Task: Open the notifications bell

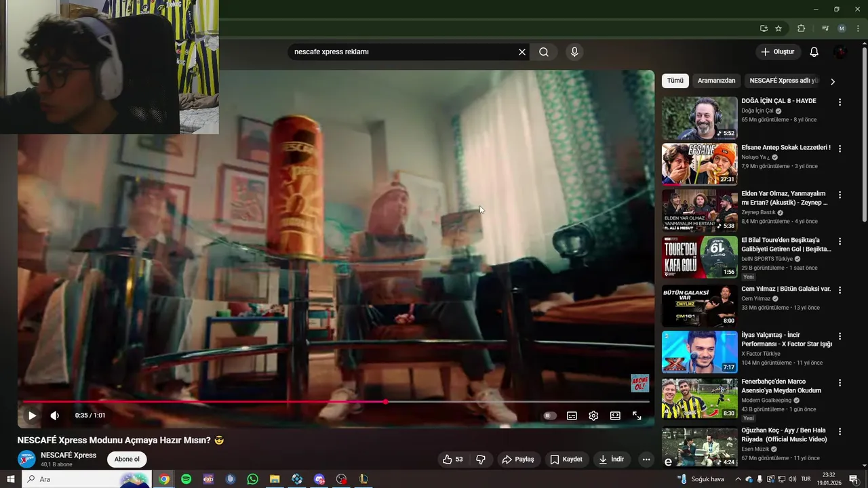Action: [814, 52]
